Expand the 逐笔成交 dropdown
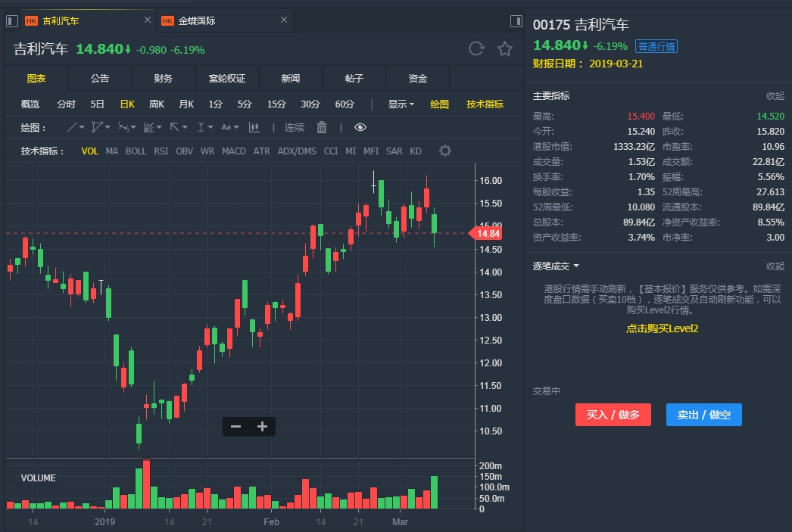 point(557,266)
